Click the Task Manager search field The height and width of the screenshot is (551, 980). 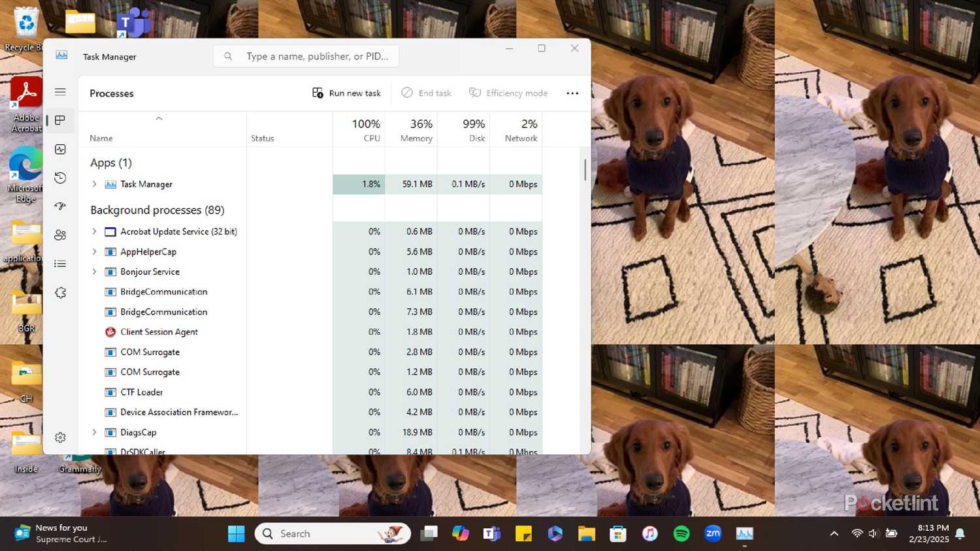[306, 56]
